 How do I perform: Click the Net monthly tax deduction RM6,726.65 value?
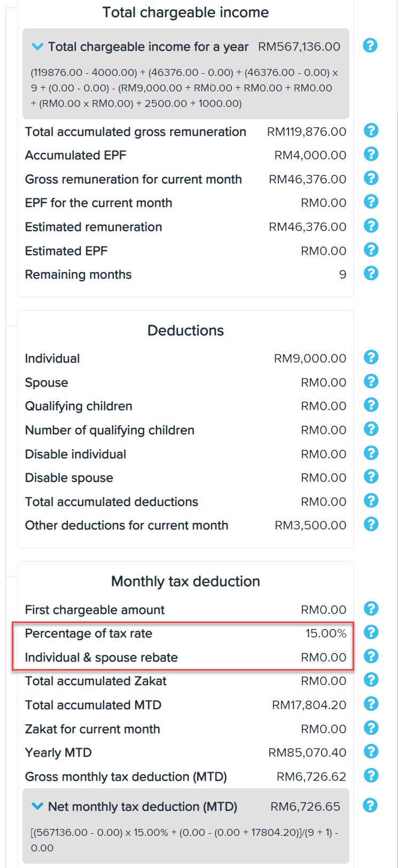pyautogui.click(x=306, y=806)
